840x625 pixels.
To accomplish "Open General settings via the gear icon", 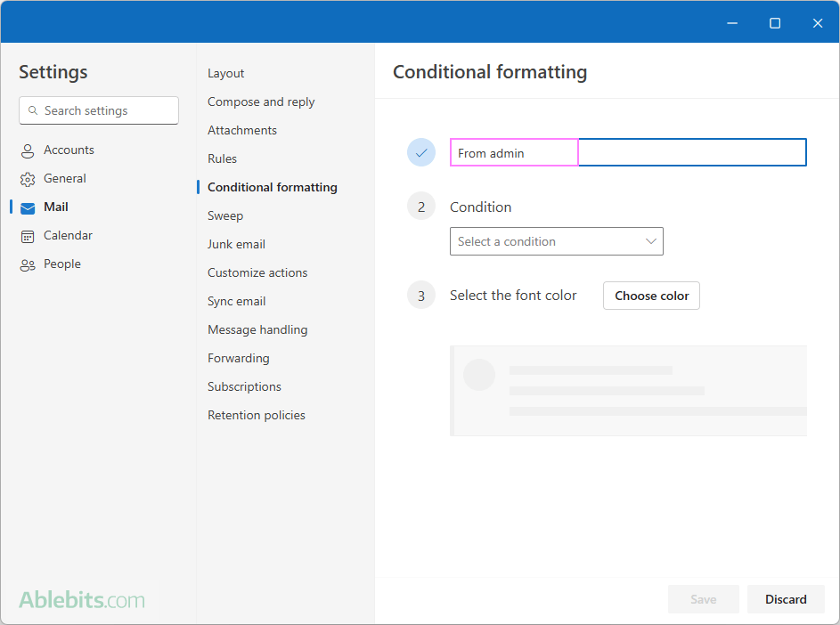I will (x=28, y=178).
